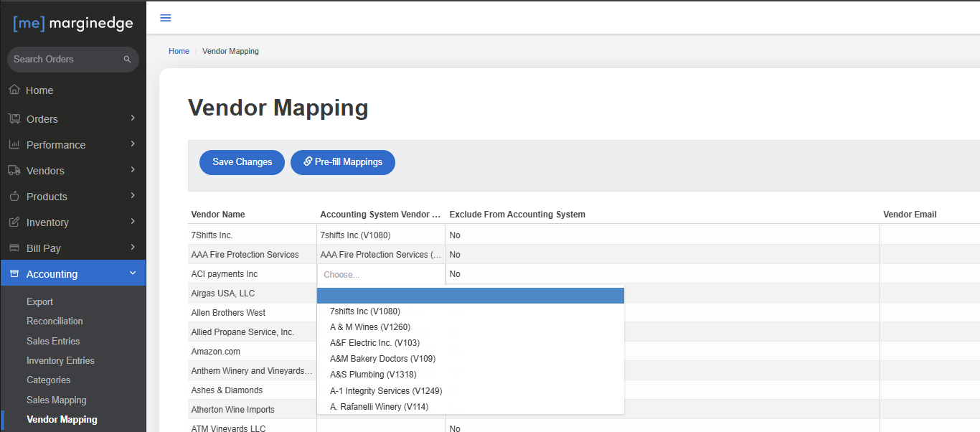This screenshot has width=980, height=432.
Task: Click the Home breadcrumb link
Action: [179, 52]
